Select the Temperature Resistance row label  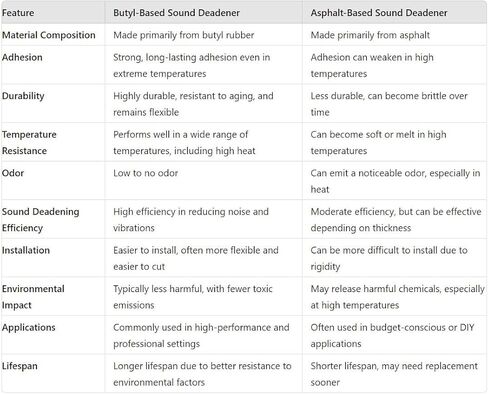pos(29,143)
